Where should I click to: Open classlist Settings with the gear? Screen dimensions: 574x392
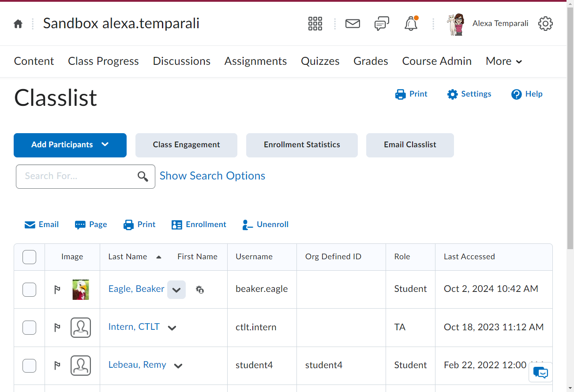pos(469,94)
